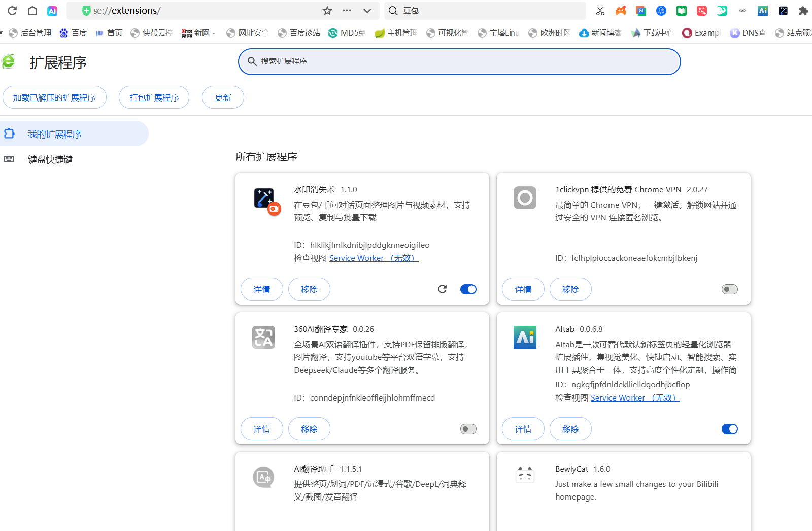Click the ID text ngkgfjpfdnldekllielldgodhjbcflop

[x=631, y=385]
